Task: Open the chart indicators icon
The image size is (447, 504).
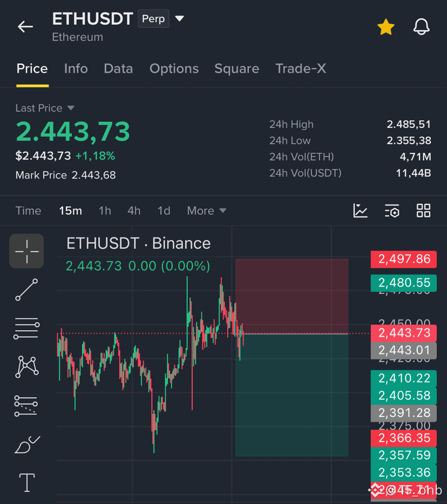Action: 360,211
